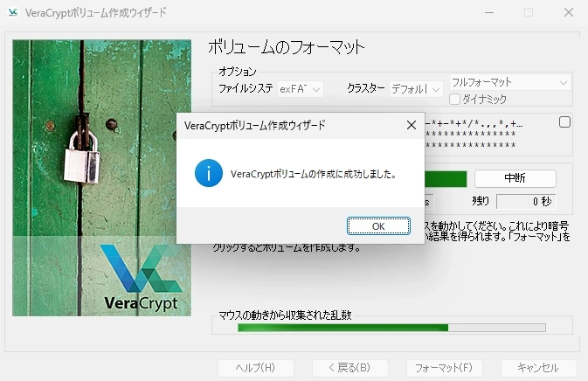Click the 中断 abort button
Screen dimensions: 588x381
515,178
